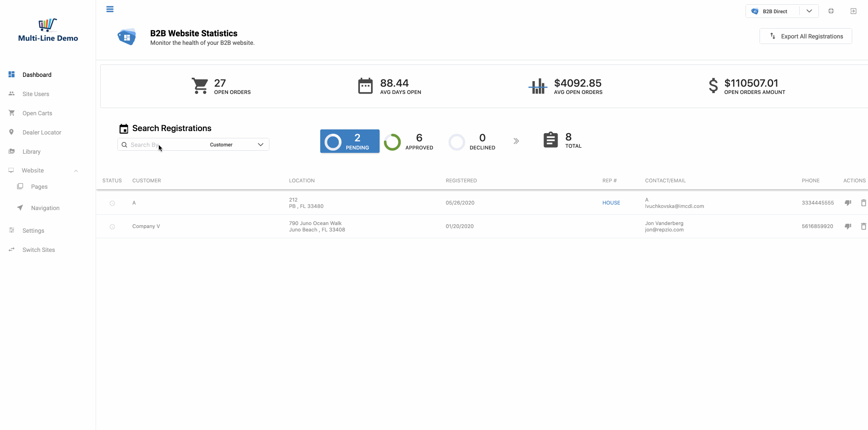Viewport: 868px width, 430px height.
Task: Click the dollar sign open orders amount icon
Action: (x=713, y=86)
